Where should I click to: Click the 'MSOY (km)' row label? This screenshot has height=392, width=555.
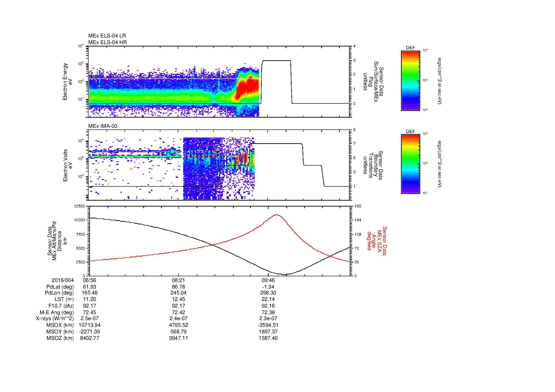(60, 332)
